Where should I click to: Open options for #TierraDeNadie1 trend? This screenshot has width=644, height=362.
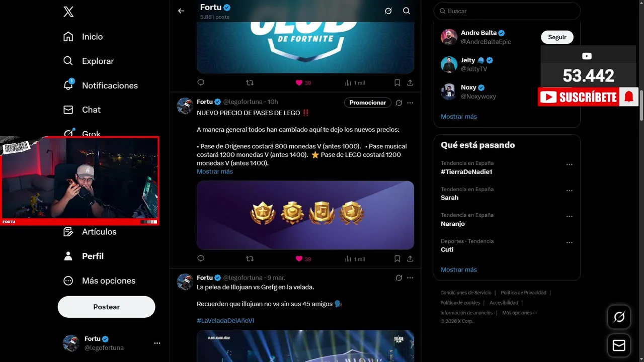click(x=570, y=164)
